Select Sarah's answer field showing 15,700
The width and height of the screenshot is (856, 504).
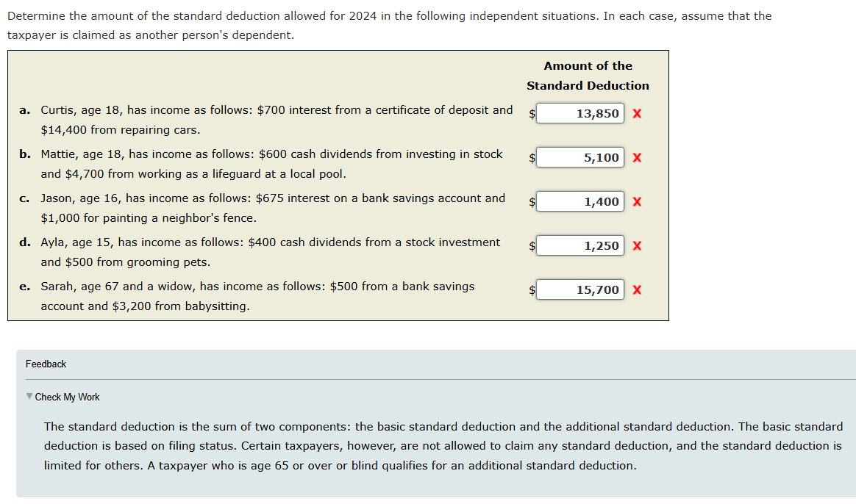[580, 289]
